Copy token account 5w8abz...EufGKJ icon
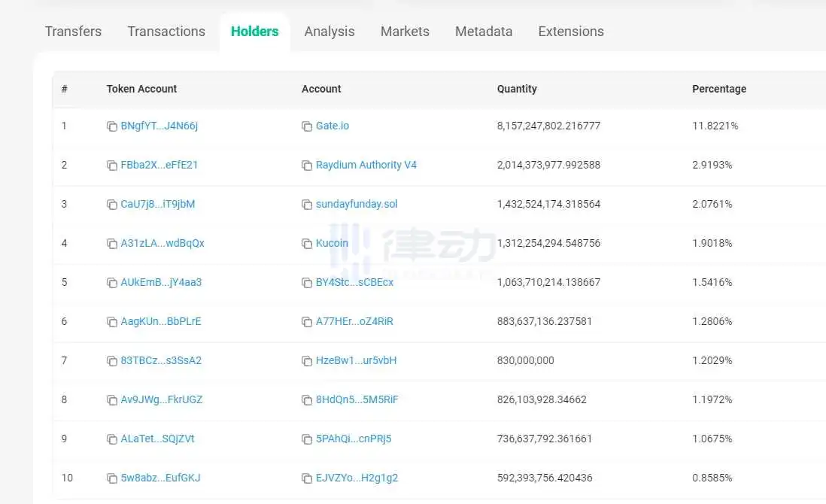 click(x=111, y=478)
